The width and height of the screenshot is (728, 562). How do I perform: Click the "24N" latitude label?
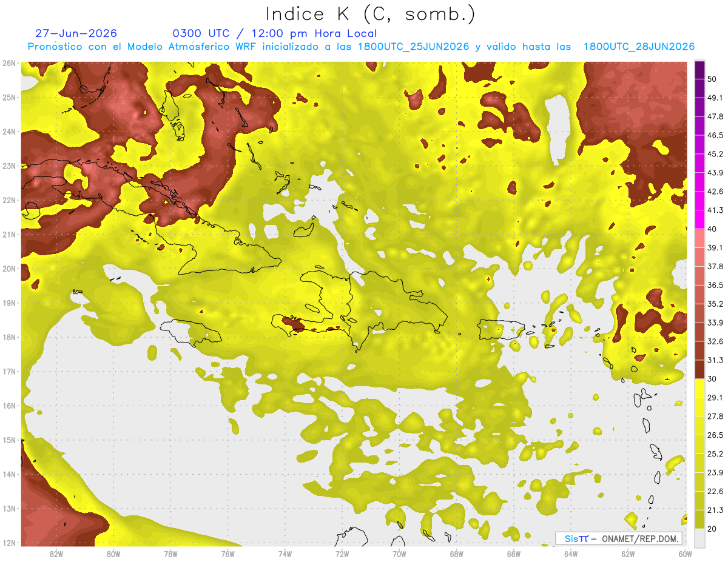8,132
